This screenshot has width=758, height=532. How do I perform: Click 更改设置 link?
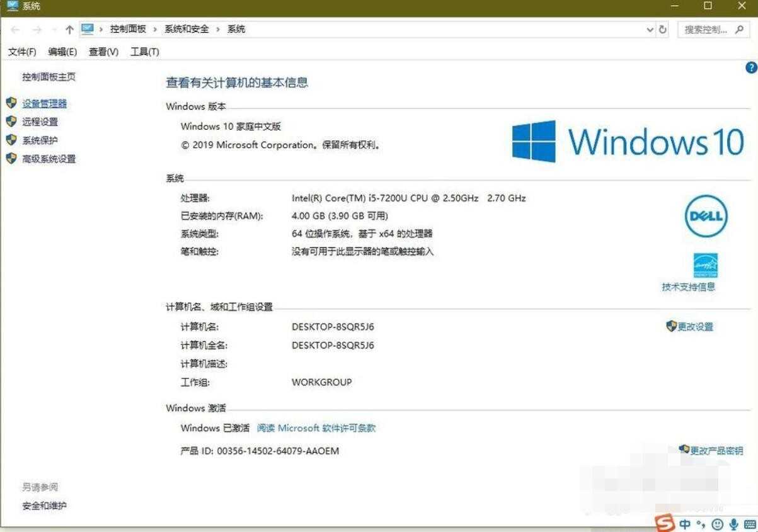tap(696, 327)
